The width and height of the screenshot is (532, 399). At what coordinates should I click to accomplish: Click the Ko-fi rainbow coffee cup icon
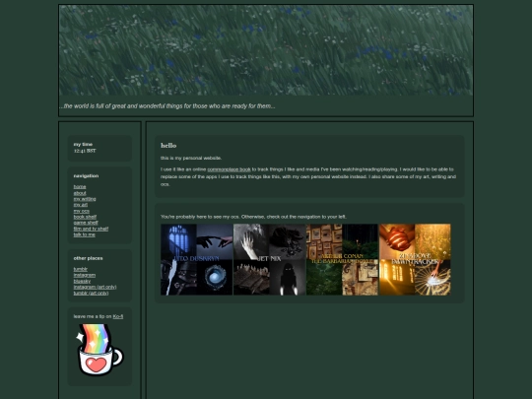[x=100, y=350]
